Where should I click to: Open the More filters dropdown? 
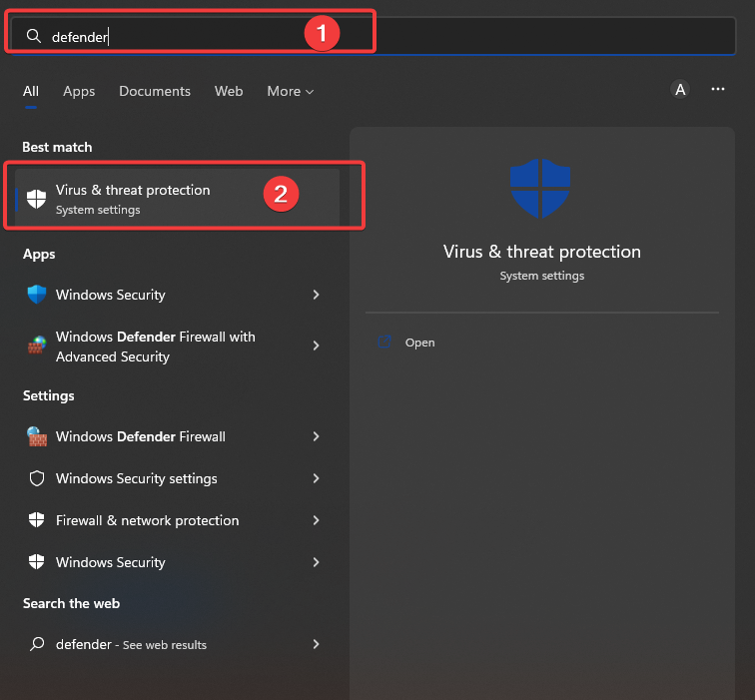[291, 91]
